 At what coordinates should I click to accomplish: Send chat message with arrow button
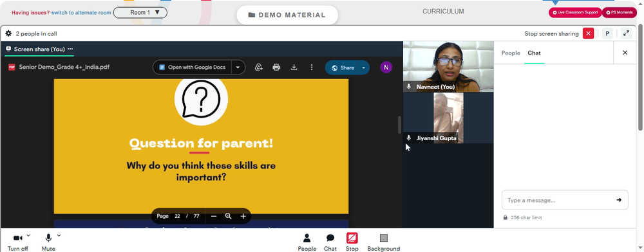click(x=619, y=200)
